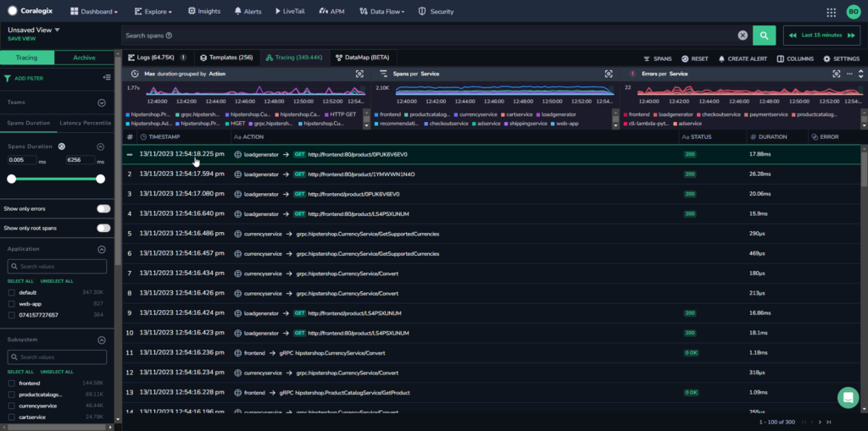Reset the Spans Duration range icon

click(x=61, y=146)
